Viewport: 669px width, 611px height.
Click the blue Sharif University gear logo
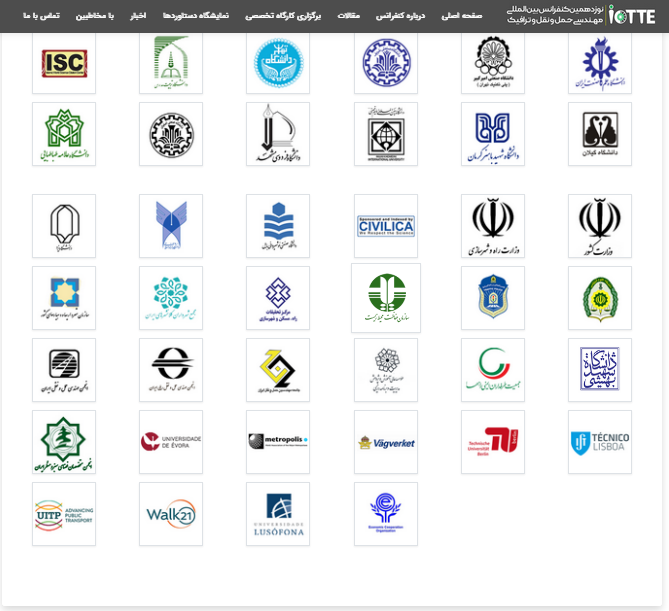tap(386, 63)
